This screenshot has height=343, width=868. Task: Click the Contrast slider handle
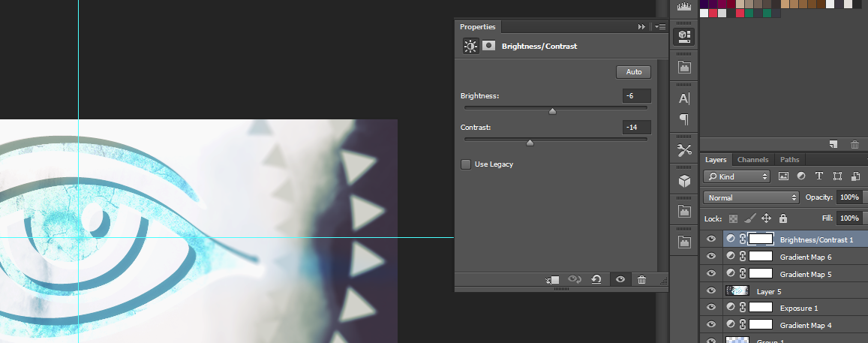tap(530, 143)
